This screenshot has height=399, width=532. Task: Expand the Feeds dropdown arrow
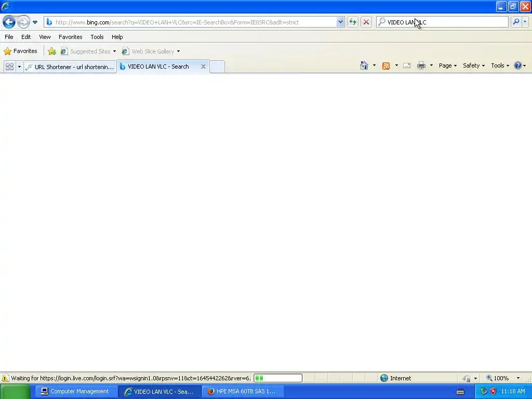396,65
